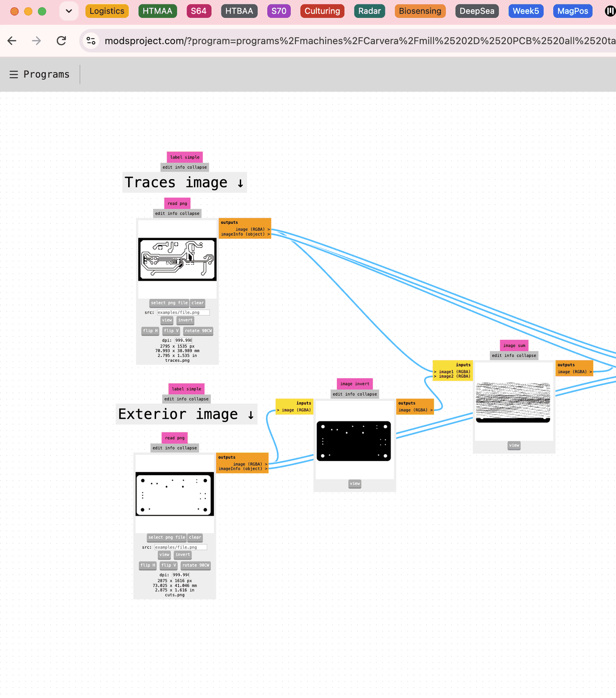Click the image1 (RGBA) input port
The height and width of the screenshot is (698, 616).
[x=453, y=372]
